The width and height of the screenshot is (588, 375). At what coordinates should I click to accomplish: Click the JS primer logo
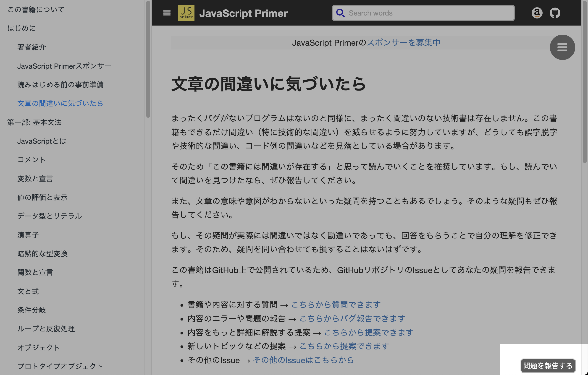(x=186, y=13)
